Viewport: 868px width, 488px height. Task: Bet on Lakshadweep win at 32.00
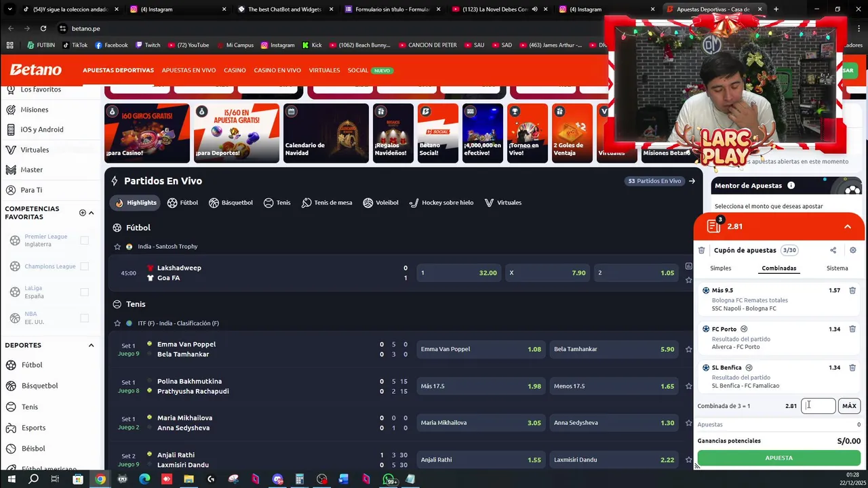(x=459, y=272)
